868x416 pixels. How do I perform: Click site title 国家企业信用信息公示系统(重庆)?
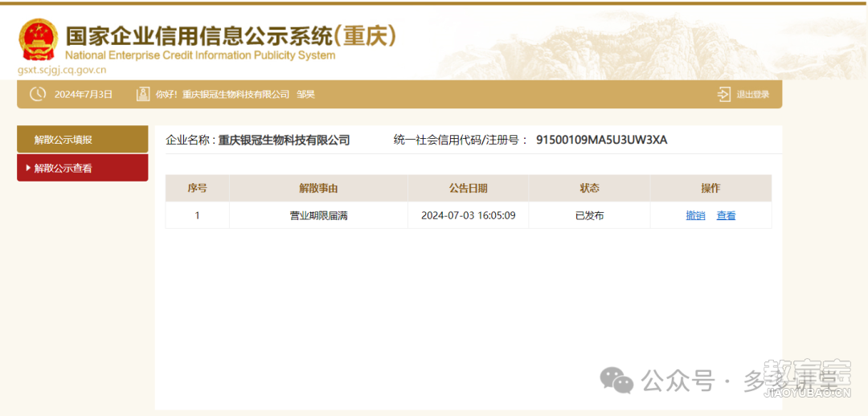click(231, 36)
